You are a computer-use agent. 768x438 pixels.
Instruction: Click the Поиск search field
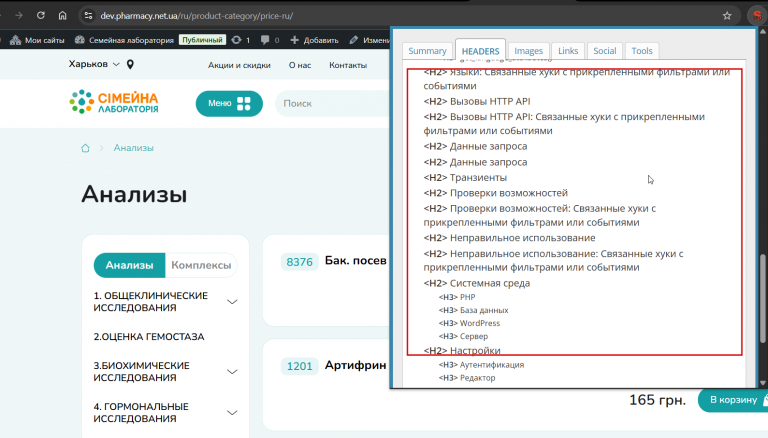pos(333,103)
